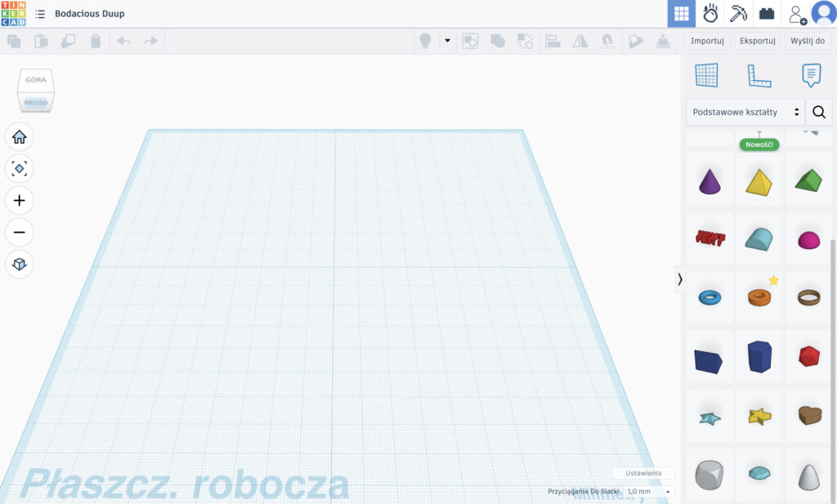Image resolution: width=837 pixels, height=504 pixels.
Task: Activate the Group tool in the toolbar
Action: click(498, 40)
